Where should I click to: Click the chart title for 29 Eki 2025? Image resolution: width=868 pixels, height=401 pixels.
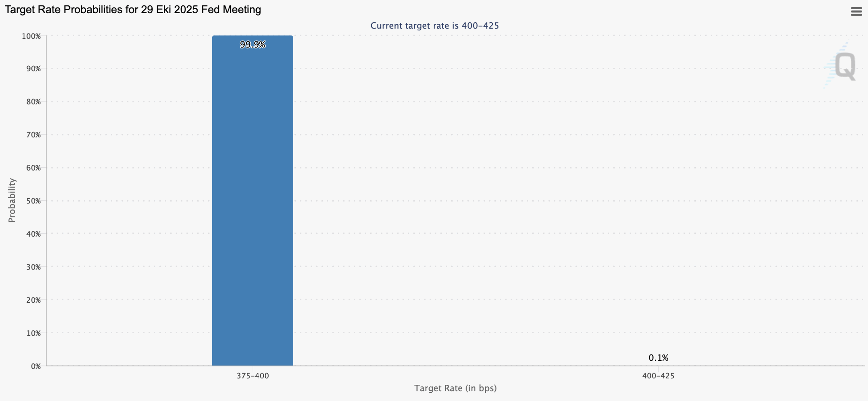pyautogui.click(x=133, y=9)
